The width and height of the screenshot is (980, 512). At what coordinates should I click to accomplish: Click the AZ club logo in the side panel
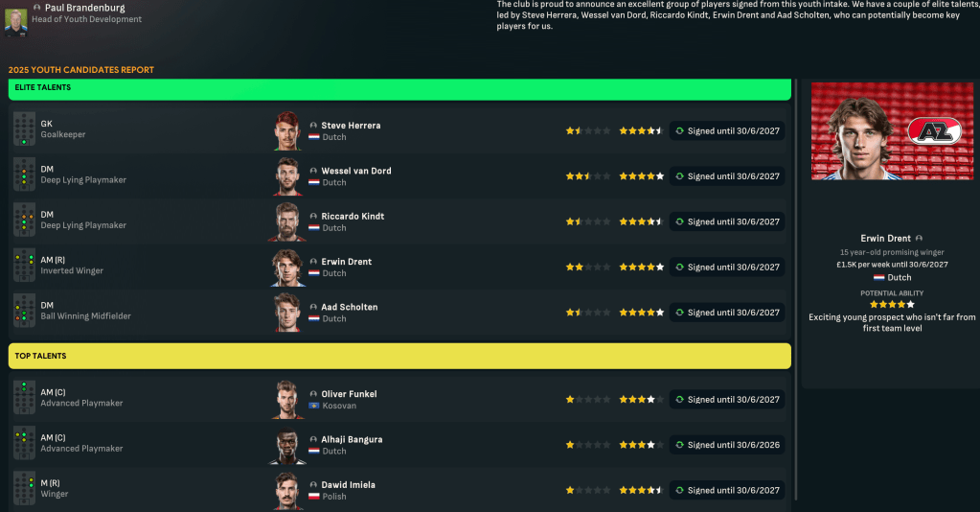coord(933,131)
